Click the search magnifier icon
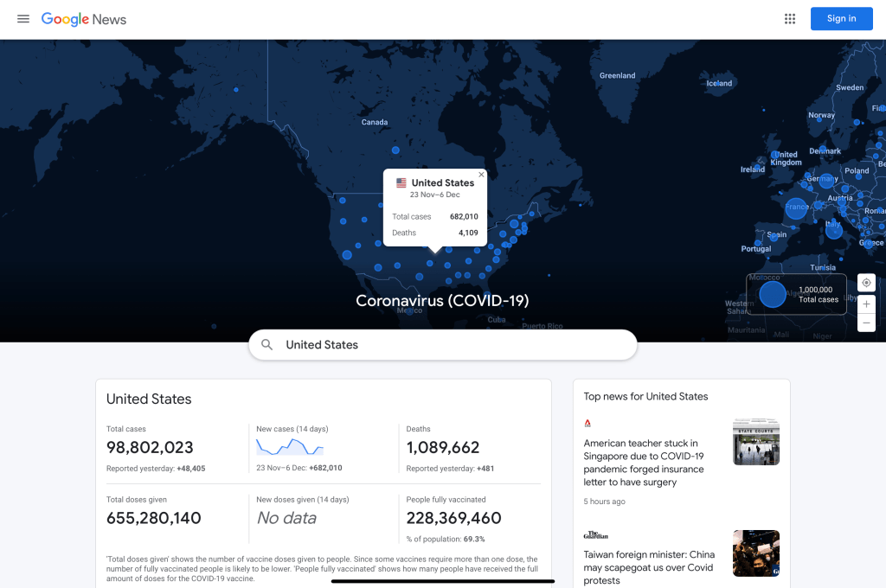This screenshot has width=886, height=588. coord(267,345)
